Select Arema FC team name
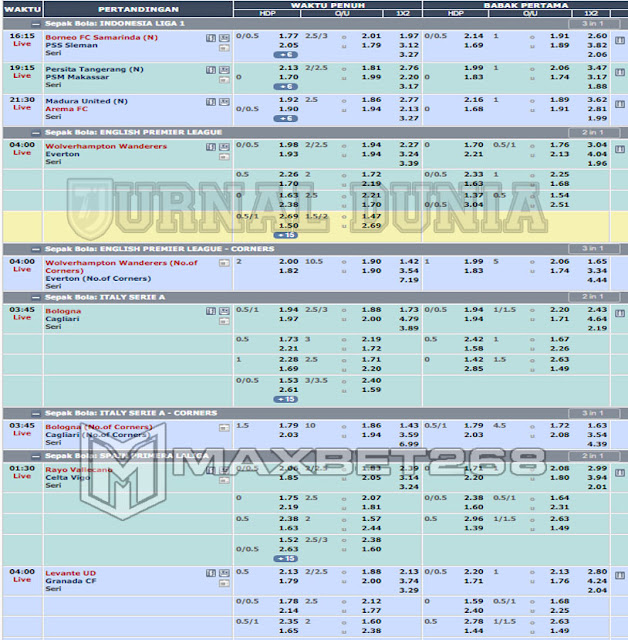 click(67, 109)
